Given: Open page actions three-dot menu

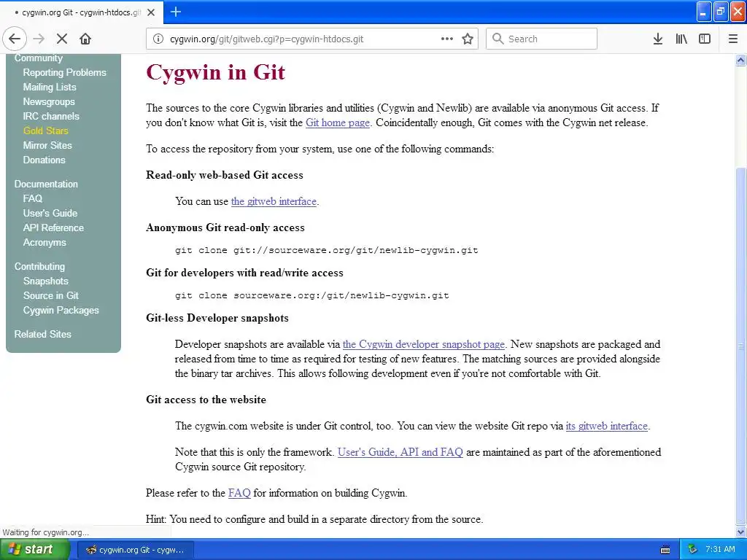Looking at the screenshot, I should 447,39.
